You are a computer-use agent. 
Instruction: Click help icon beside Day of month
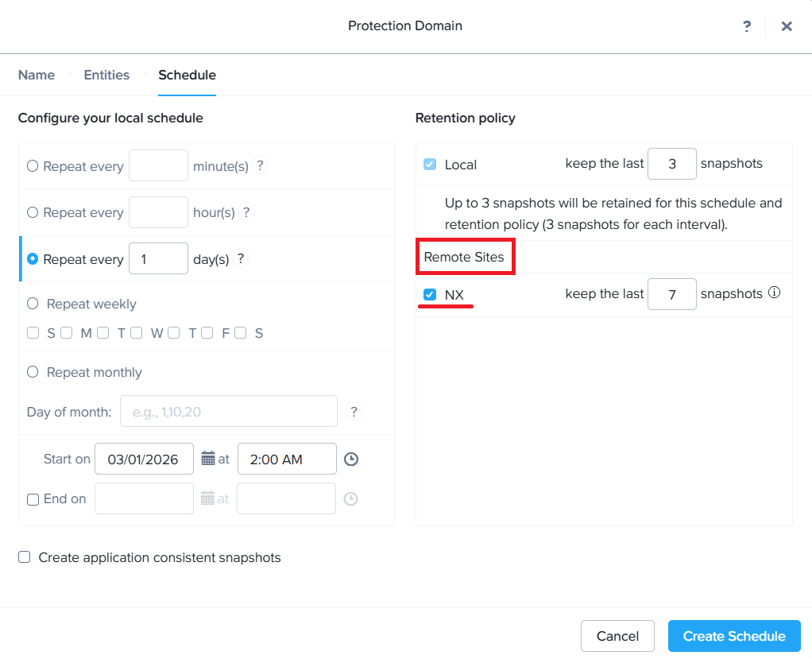click(x=355, y=412)
